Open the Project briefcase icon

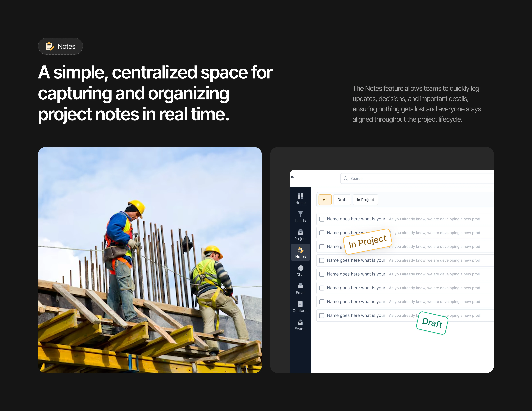[x=300, y=232]
